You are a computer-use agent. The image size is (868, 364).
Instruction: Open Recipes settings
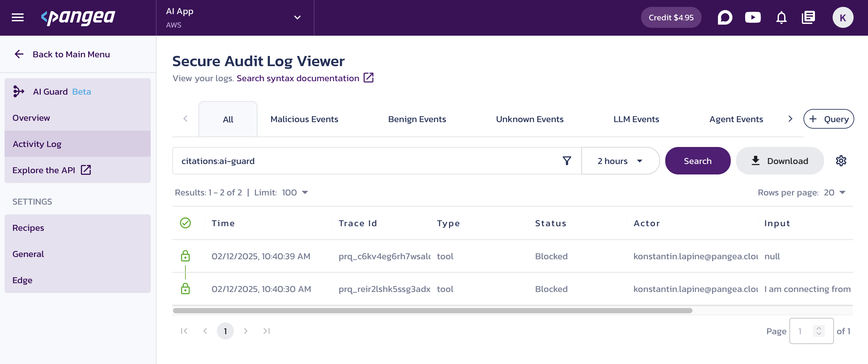[78, 227]
